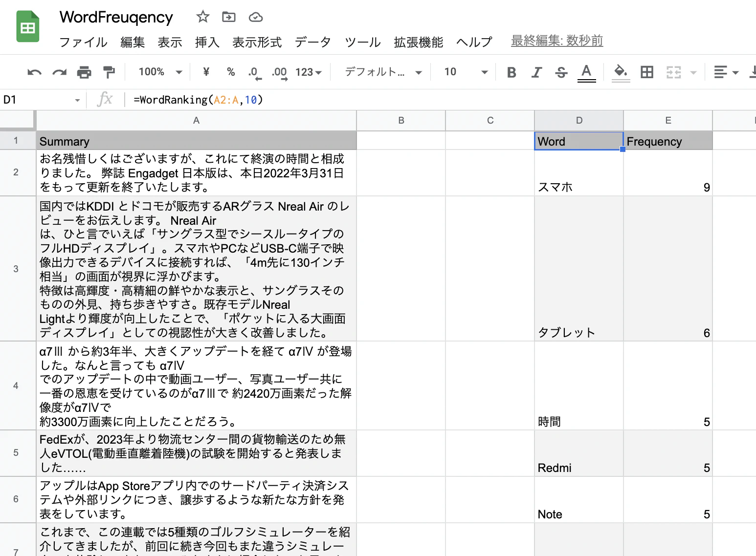Image resolution: width=756 pixels, height=556 pixels.
Task: Format as yen currency
Action: tap(206, 72)
